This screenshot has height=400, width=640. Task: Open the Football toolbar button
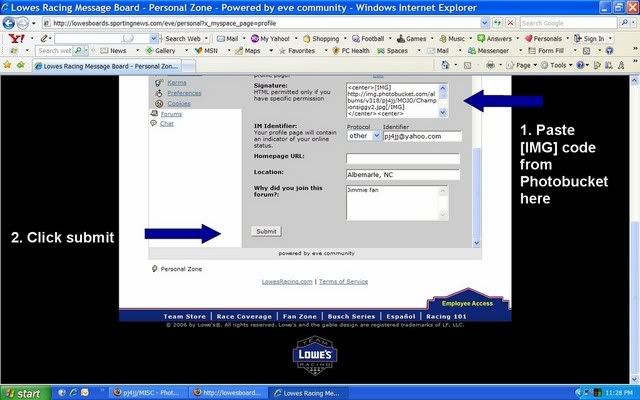[x=368, y=39]
